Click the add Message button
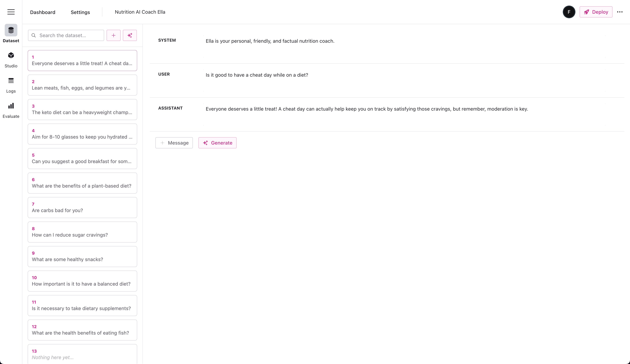 point(174,143)
